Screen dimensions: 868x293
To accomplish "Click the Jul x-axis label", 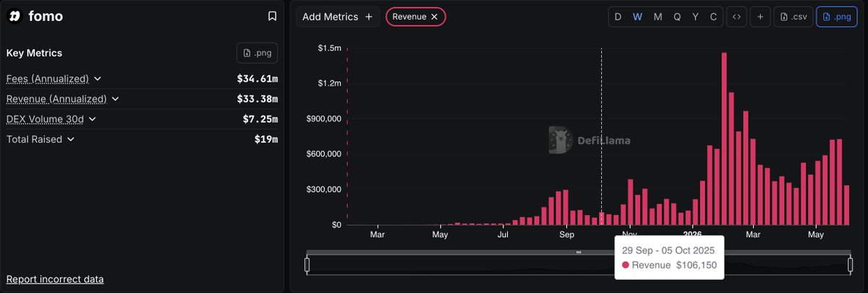I will 503,234.
